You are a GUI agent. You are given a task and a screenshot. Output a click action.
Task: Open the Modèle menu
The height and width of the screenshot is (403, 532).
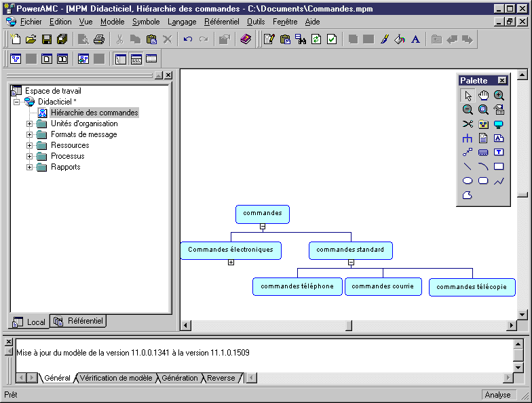pyautogui.click(x=112, y=22)
